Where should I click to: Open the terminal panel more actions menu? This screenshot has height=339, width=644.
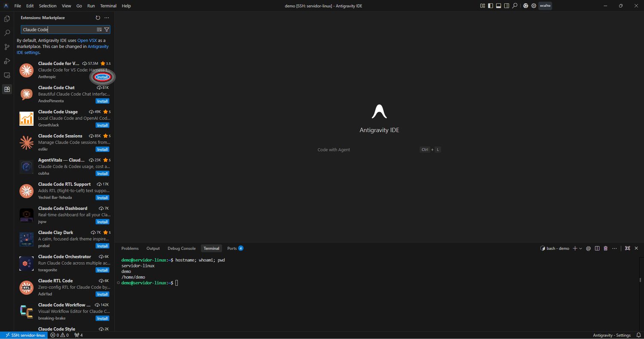click(x=615, y=248)
